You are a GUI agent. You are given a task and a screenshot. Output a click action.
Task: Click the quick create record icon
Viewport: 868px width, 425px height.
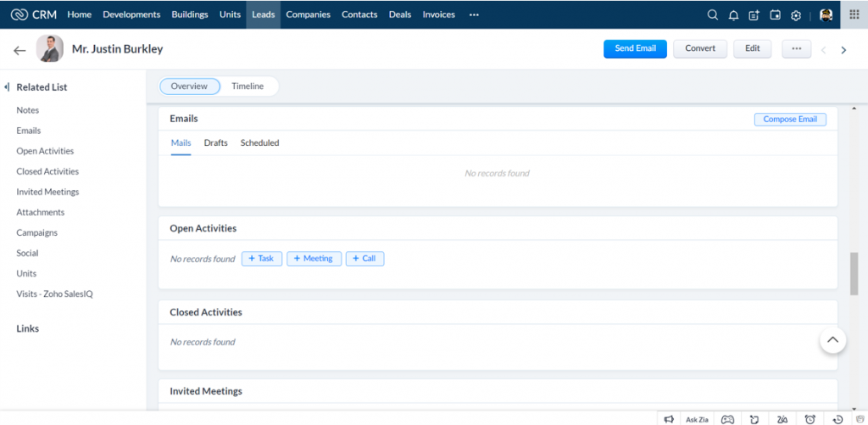pos(754,14)
